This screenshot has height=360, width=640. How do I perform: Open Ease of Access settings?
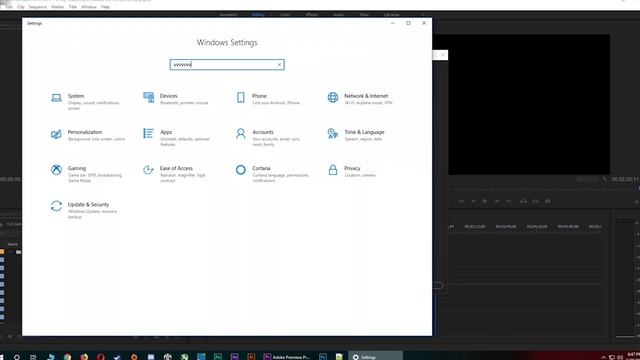point(175,174)
